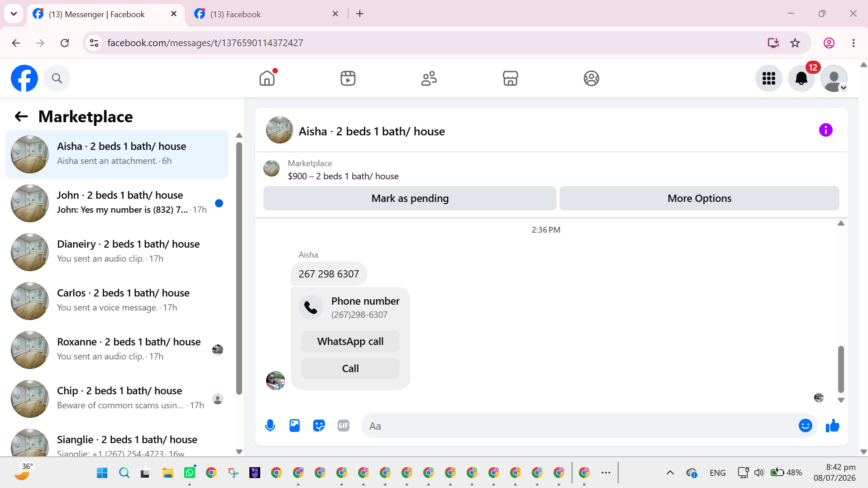Viewport: 868px width, 488px height.
Task: Click the Mark as pending button
Action: 410,198
